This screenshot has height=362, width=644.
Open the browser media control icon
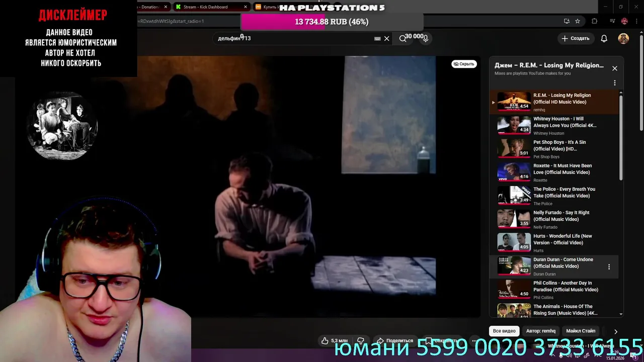point(612,21)
